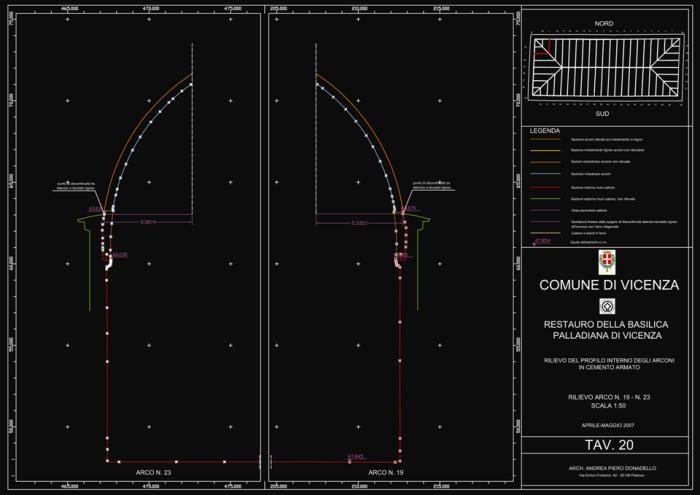This screenshot has height=495, width=700.
Task: Click the NORD label above the roof plan
Action: tap(604, 22)
